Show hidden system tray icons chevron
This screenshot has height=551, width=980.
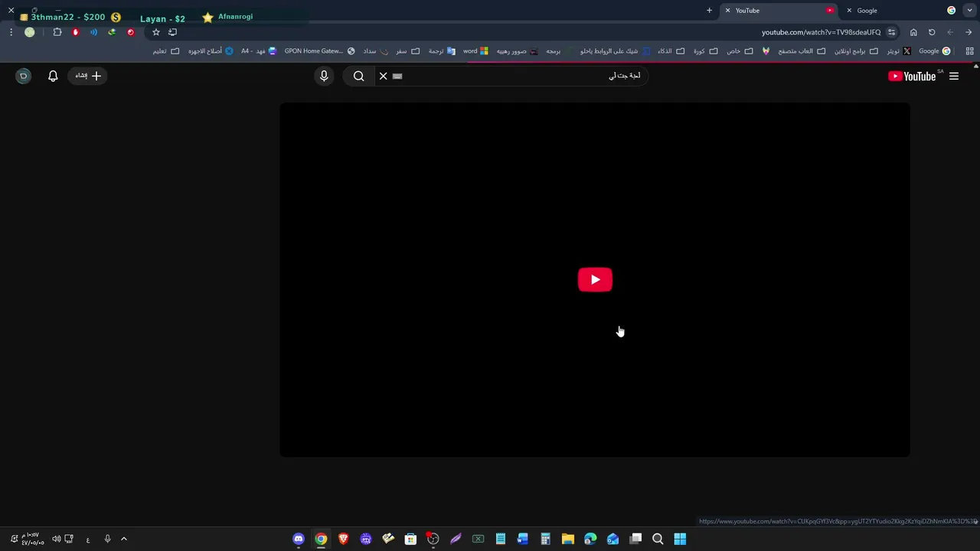[x=124, y=539]
